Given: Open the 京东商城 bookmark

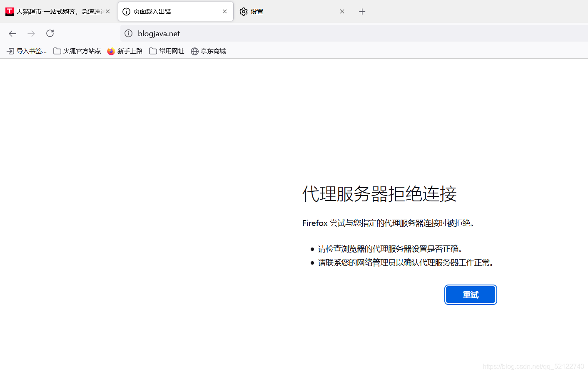Looking at the screenshot, I should point(208,51).
